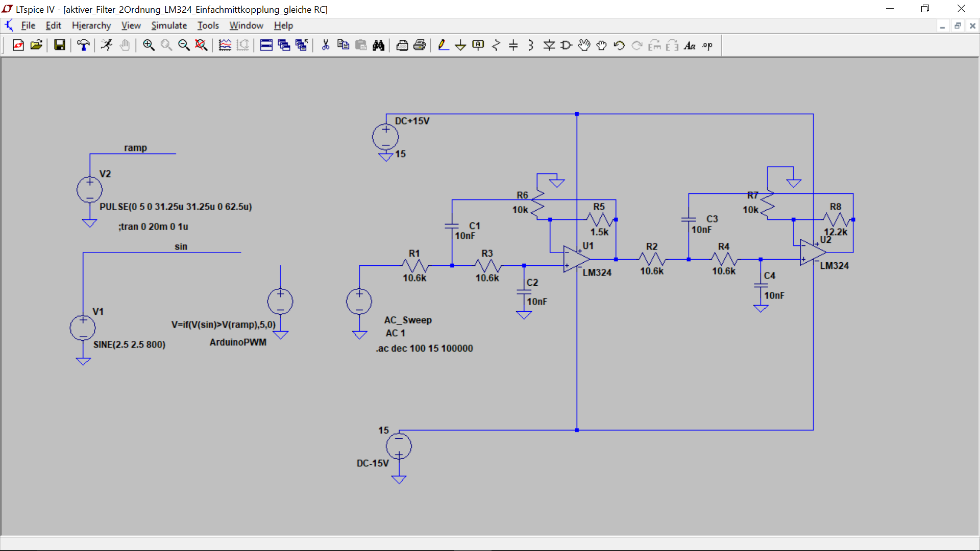
Task: Click the Redo arrow icon
Action: (637, 45)
